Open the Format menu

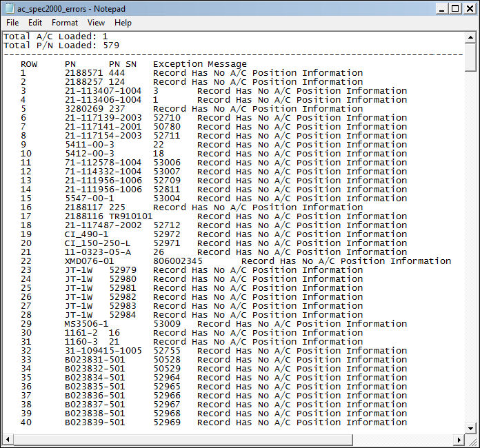point(65,23)
